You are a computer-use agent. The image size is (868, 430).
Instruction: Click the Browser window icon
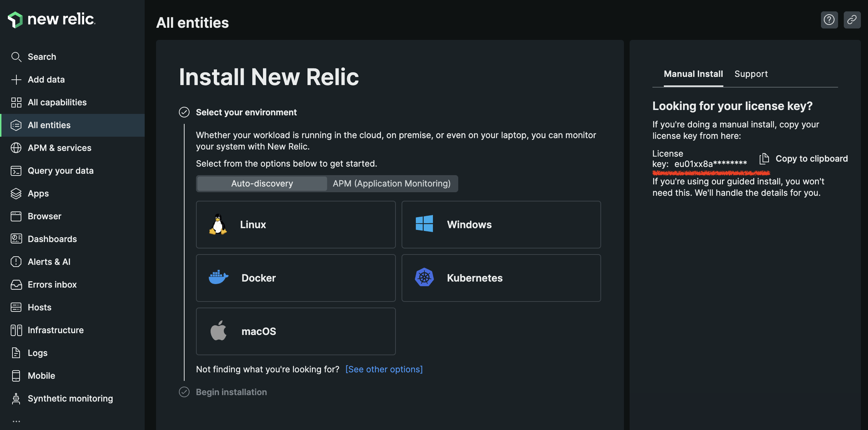16,216
